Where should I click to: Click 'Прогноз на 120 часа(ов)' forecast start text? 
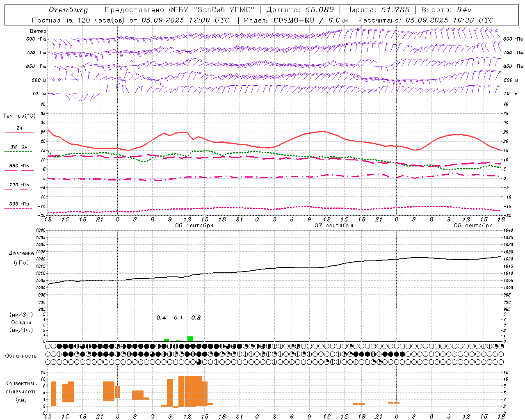[x=79, y=20]
